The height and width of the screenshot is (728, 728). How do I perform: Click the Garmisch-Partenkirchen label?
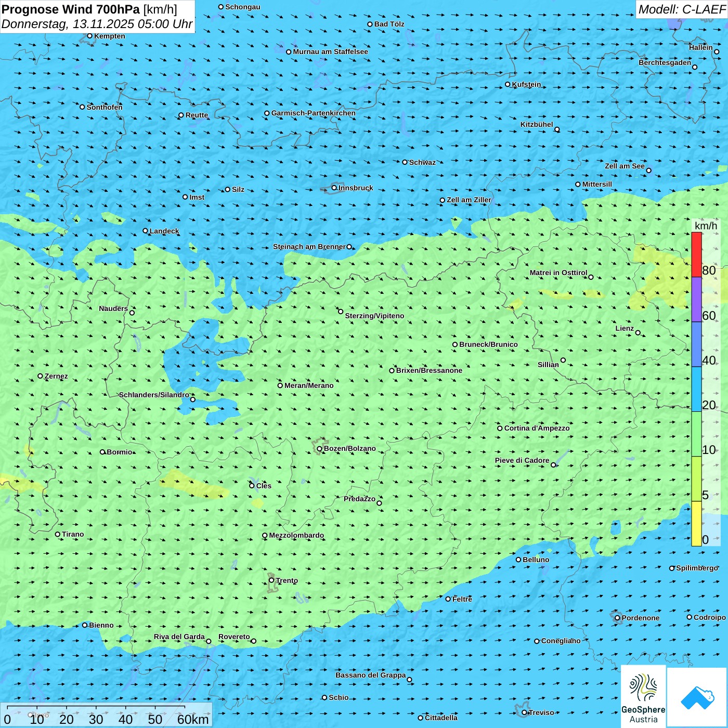pyautogui.click(x=313, y=113)
